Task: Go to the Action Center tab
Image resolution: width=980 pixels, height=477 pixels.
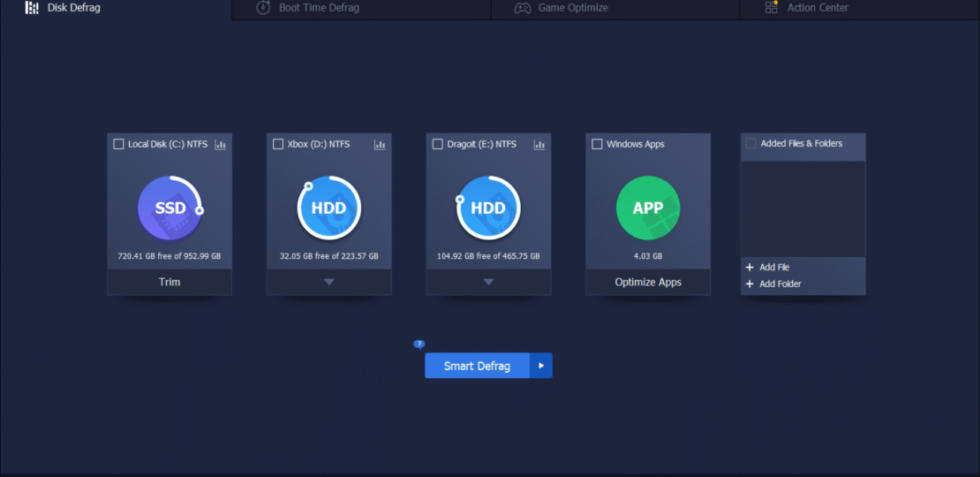Action: coord(859,9)
